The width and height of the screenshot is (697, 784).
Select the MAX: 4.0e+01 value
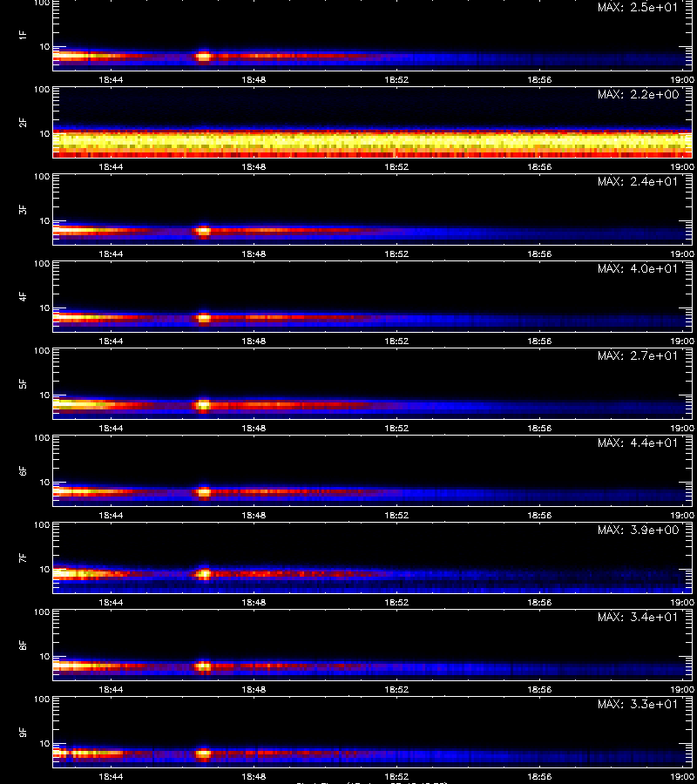click(x=638, y=268)
